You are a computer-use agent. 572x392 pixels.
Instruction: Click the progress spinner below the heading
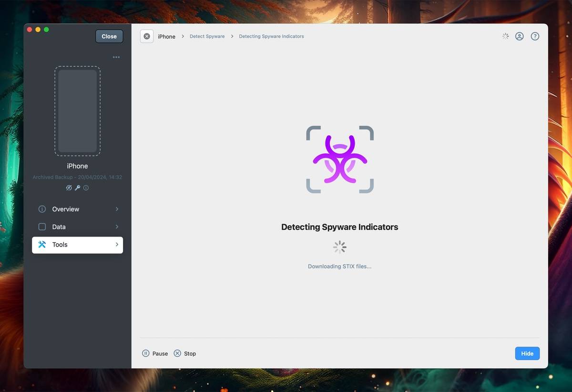tap(339, 247)
